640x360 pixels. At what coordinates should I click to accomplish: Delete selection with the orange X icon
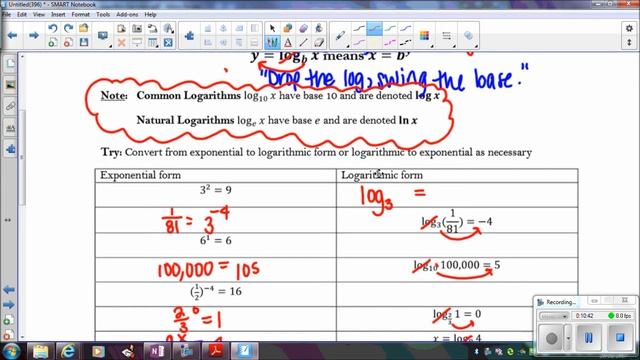pyautogui.click(x=121, y=42)
